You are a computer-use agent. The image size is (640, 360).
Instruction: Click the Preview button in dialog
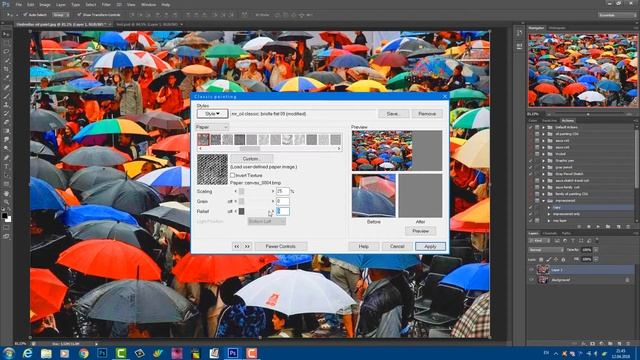click(x=420, y=231)
